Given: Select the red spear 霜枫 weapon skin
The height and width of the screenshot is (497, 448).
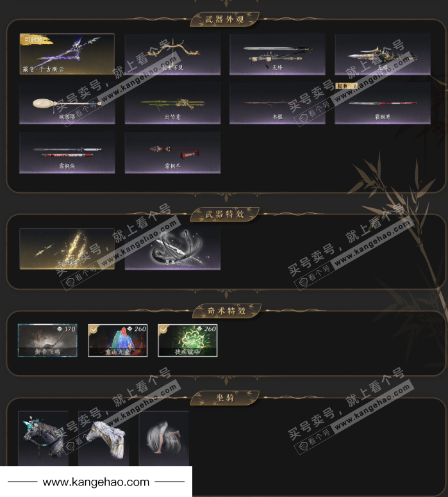Looking at the screenshot, I should click(x=172, y=152).
